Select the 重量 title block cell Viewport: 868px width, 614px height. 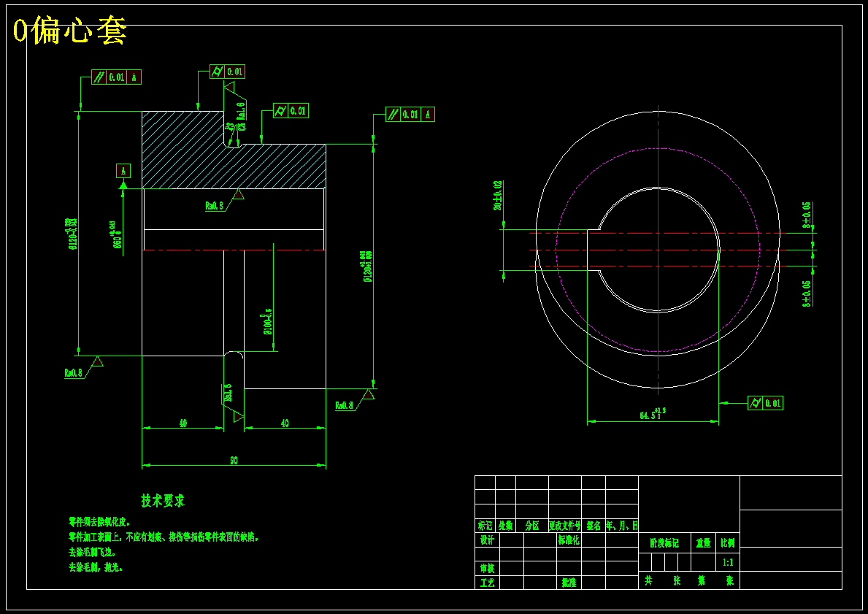pyautogui.click(x=703, y=544)
